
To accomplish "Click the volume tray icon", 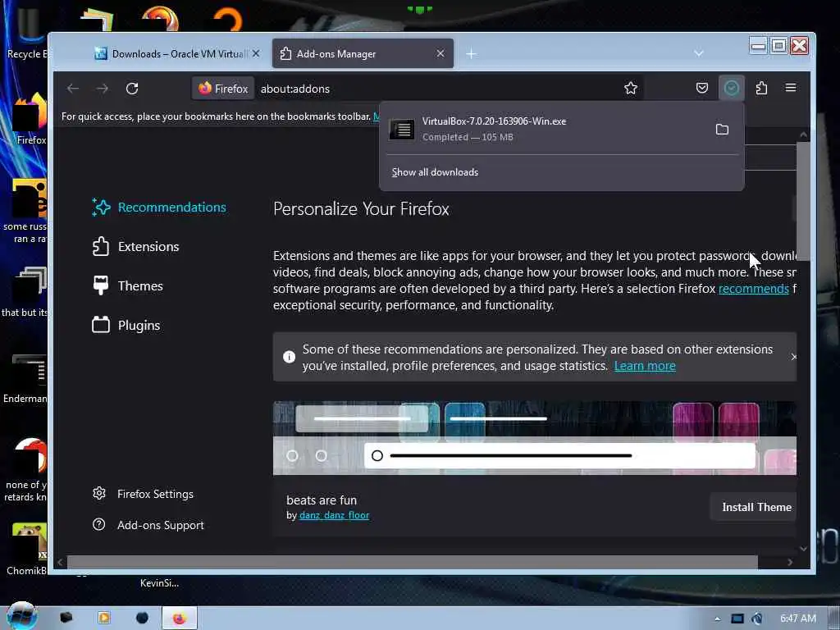I will point(757,619).
